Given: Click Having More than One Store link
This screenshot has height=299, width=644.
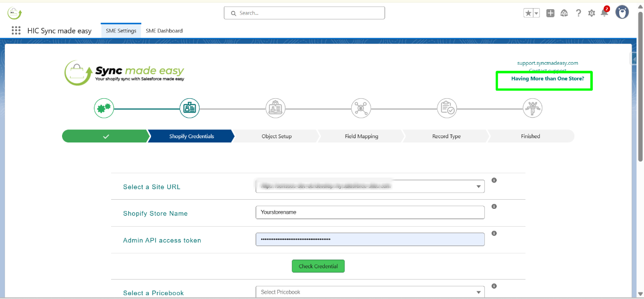Looking at the screenshot, I should click(x=547, y=78).
